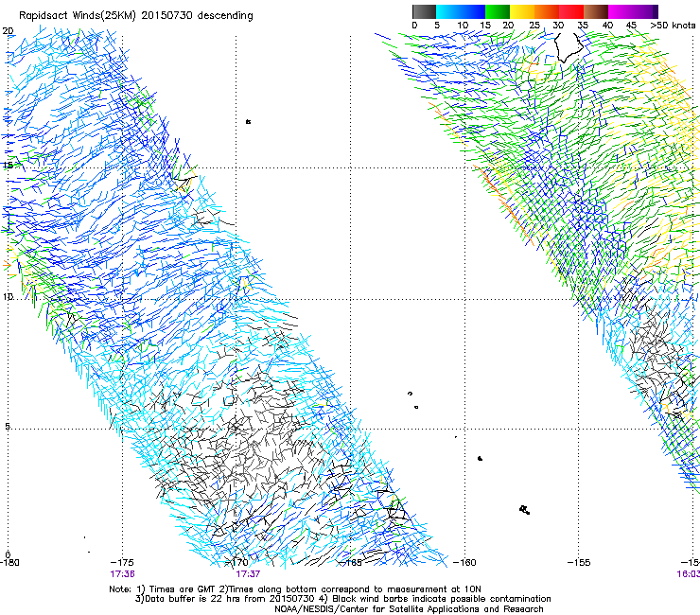700x615 pixels.
Task: Click the 'NOAA/NESDIS/Center for Satellite Applications and Research' credit
Action: point(409,609)
